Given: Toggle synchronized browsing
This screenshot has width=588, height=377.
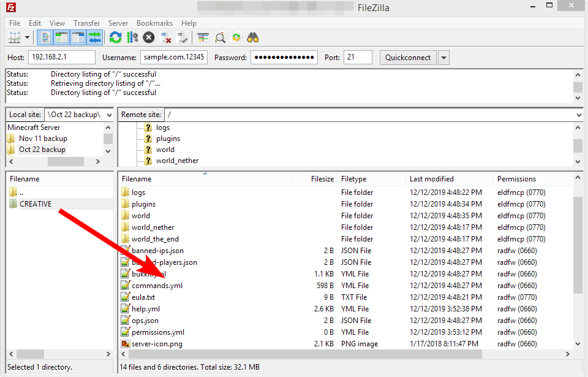Looking at the screenshot, I should coord(236,37).
